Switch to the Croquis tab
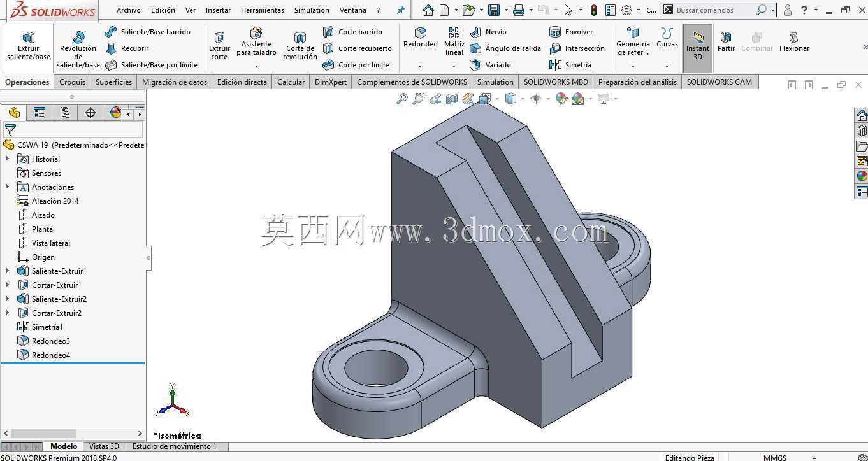Viewport: 868px width, 461px height. [x=72, y=82]
